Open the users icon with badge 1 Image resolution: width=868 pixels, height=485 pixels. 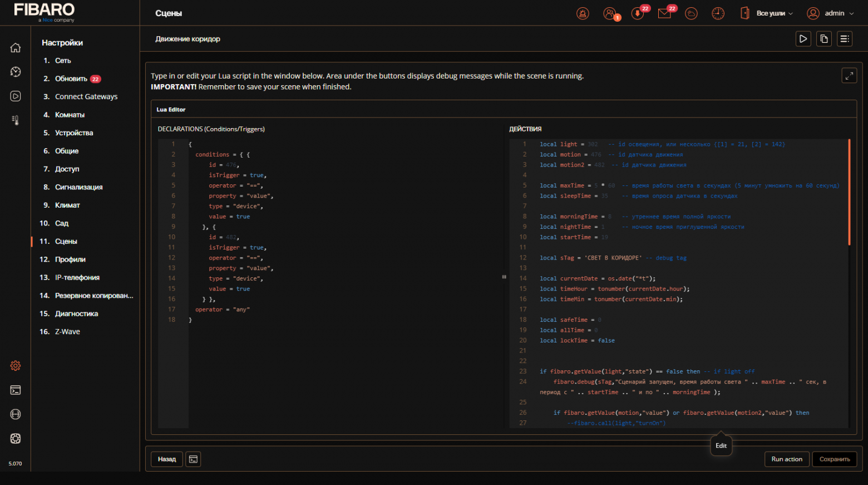(610, 13)
